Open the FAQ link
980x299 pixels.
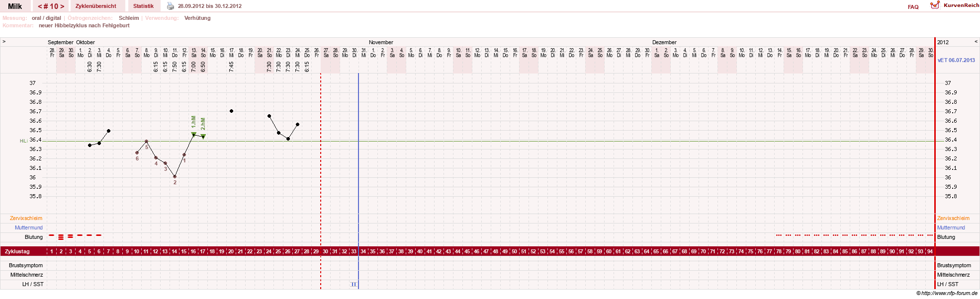pos(913,7)
